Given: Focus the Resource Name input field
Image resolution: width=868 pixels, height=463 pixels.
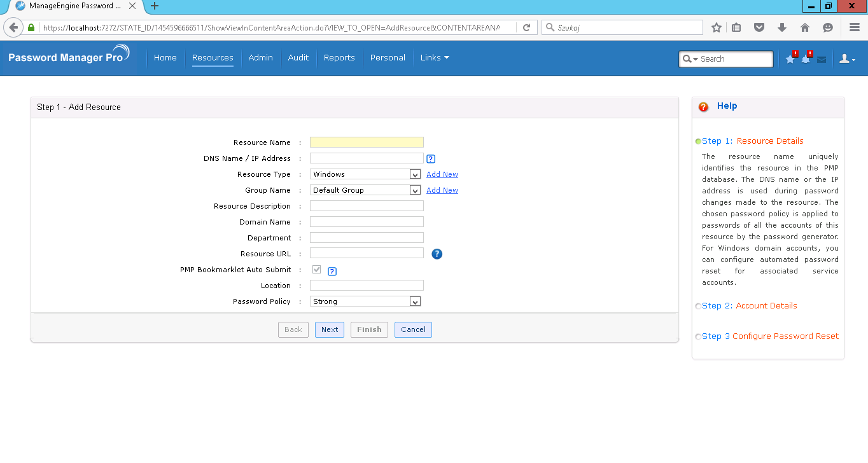Looking at the screenshot, I should pos(367,142).
